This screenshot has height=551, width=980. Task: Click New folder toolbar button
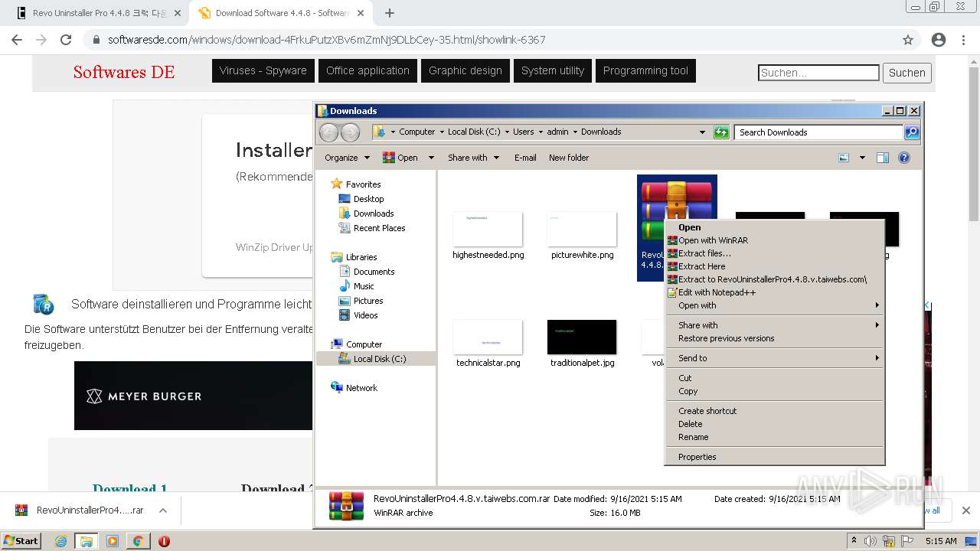569,158
